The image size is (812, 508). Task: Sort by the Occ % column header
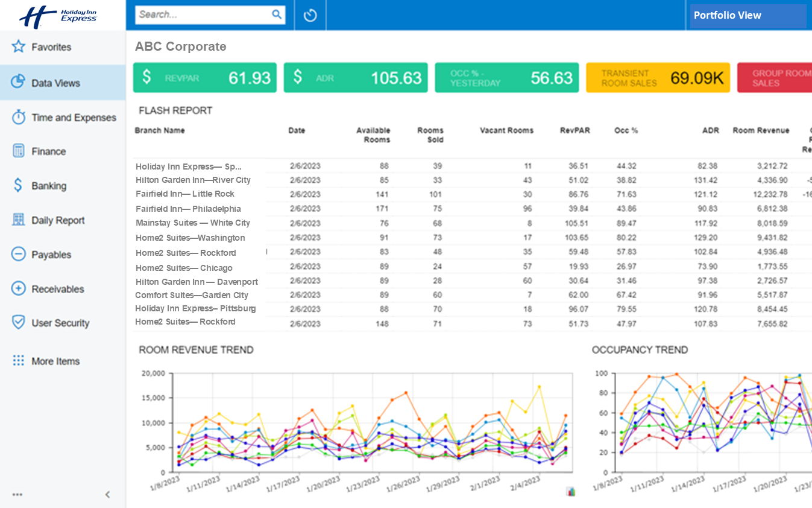[x=626, y=130]
